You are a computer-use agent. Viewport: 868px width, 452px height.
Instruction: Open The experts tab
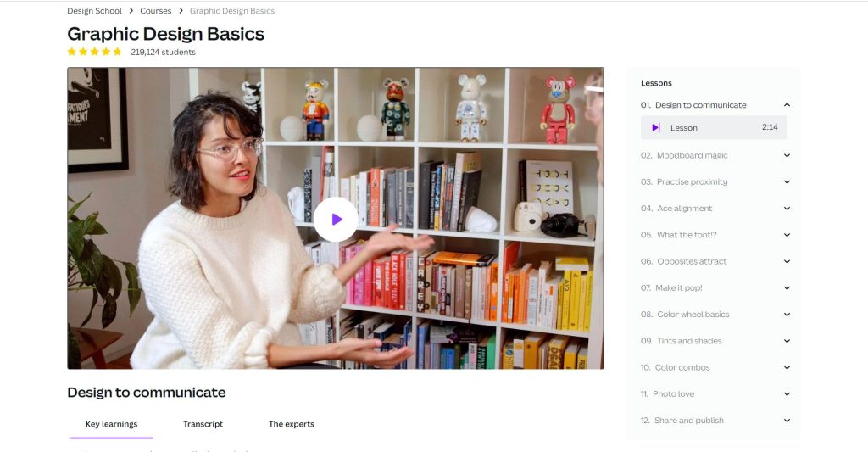click(x=292, y=424)
